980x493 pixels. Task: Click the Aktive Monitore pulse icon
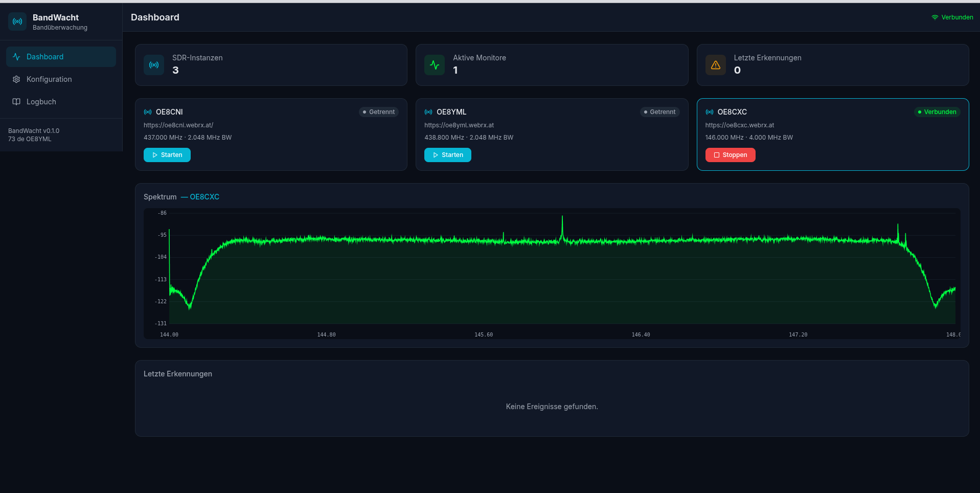(435, 65)
